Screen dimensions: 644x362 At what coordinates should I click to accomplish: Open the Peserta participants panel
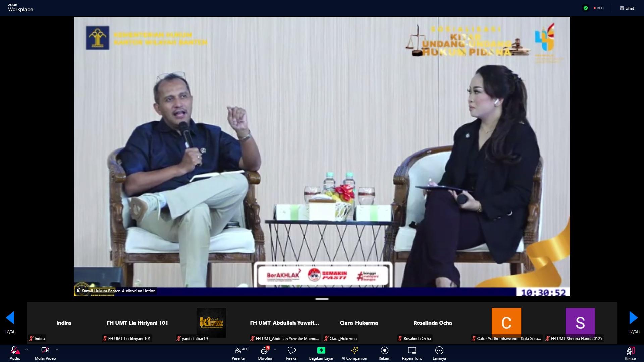238,353
